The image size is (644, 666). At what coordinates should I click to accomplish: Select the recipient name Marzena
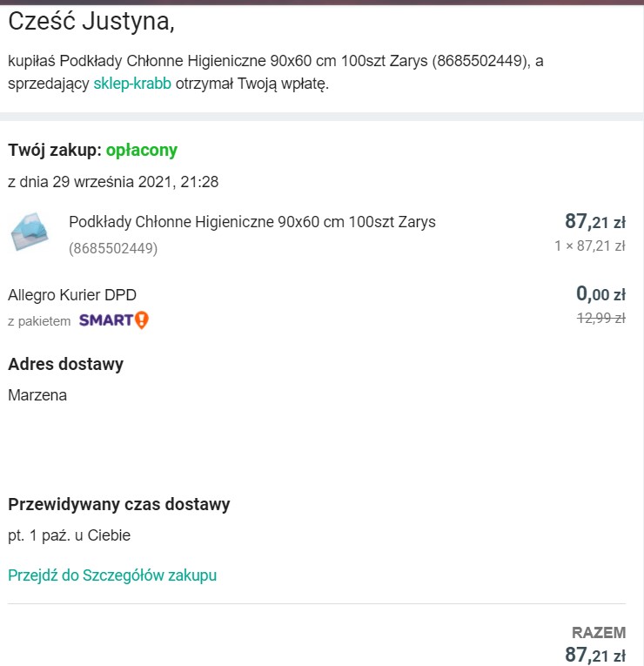37,395
